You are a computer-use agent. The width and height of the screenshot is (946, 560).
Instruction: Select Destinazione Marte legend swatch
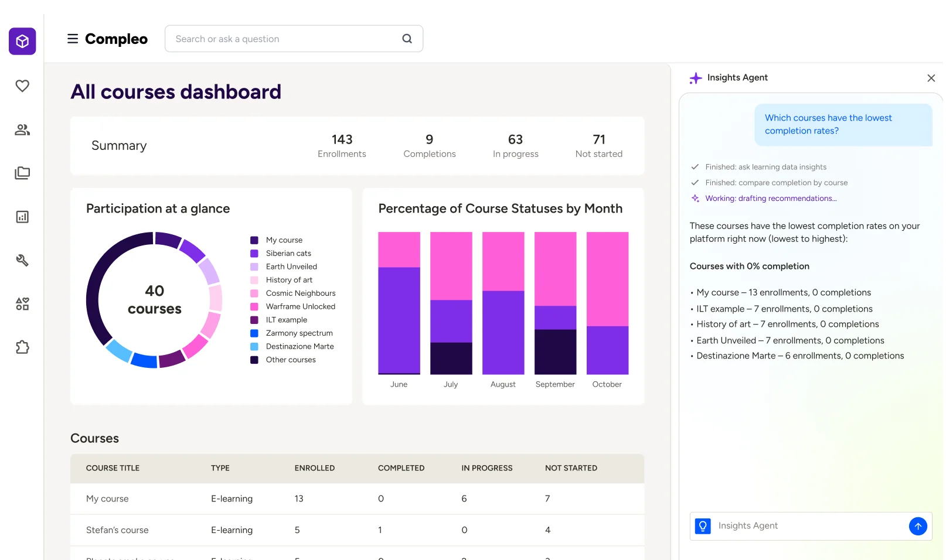254,346
